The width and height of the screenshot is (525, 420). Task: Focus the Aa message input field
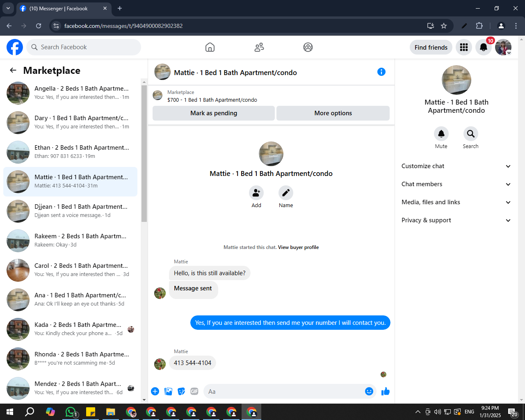(283, 391)
